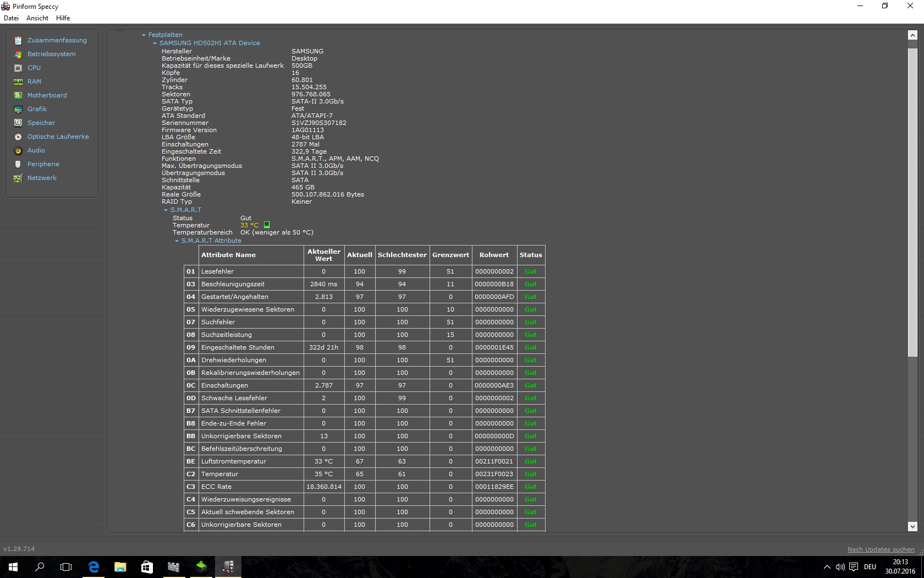Open Action Center notifications icon
Screen dimensions: 924x578
pyautogui.click(x=854, y=567)
